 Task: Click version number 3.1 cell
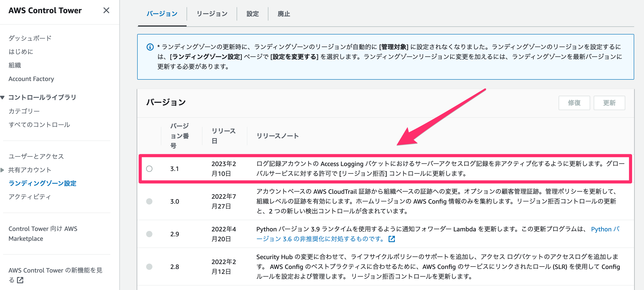tap(175, 169)
